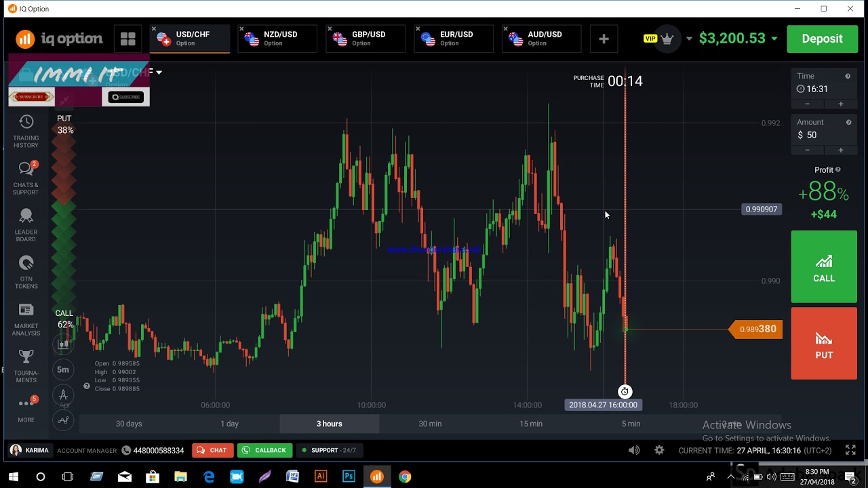Select 30 min chart range

tap(430, 424)
